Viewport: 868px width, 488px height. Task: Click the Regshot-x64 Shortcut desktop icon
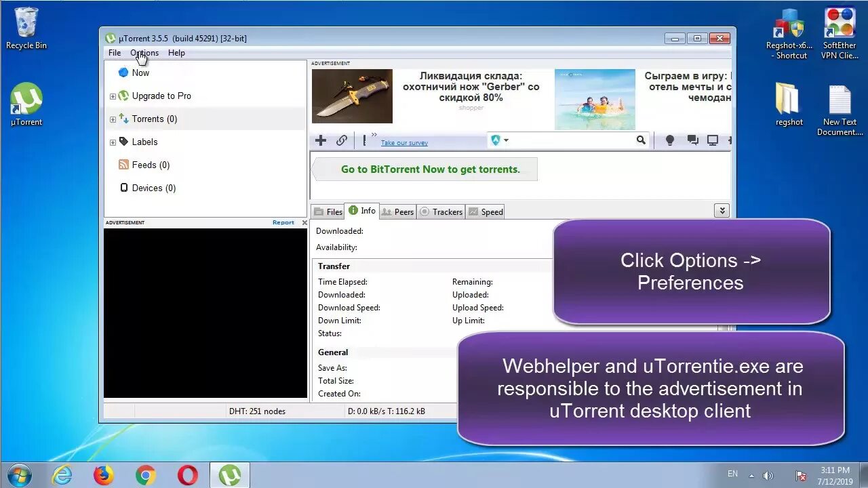pos(789,34)
